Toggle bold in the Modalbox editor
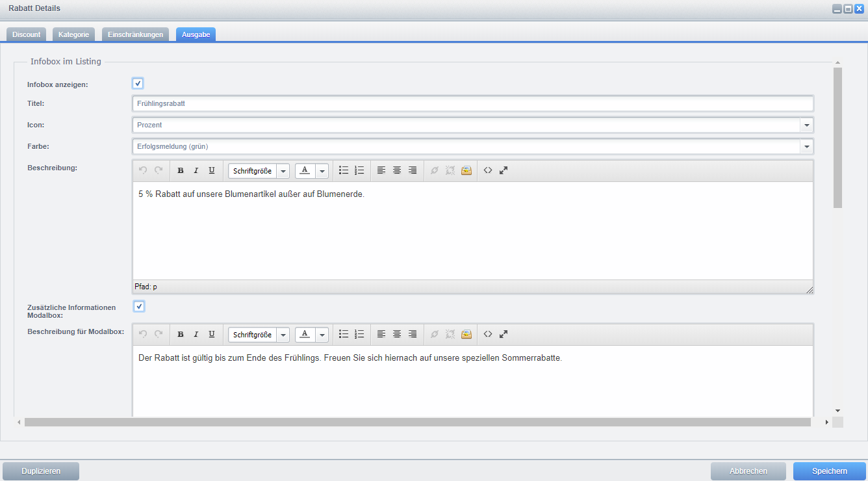The image size is (868, 481). 181,334
